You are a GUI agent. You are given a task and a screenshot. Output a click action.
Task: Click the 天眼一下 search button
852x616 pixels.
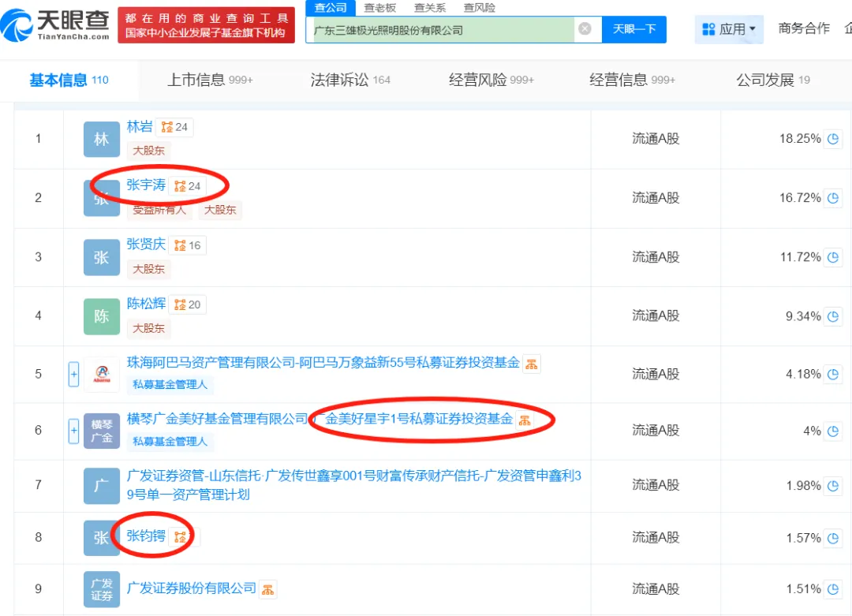click(x=634, y=29)
